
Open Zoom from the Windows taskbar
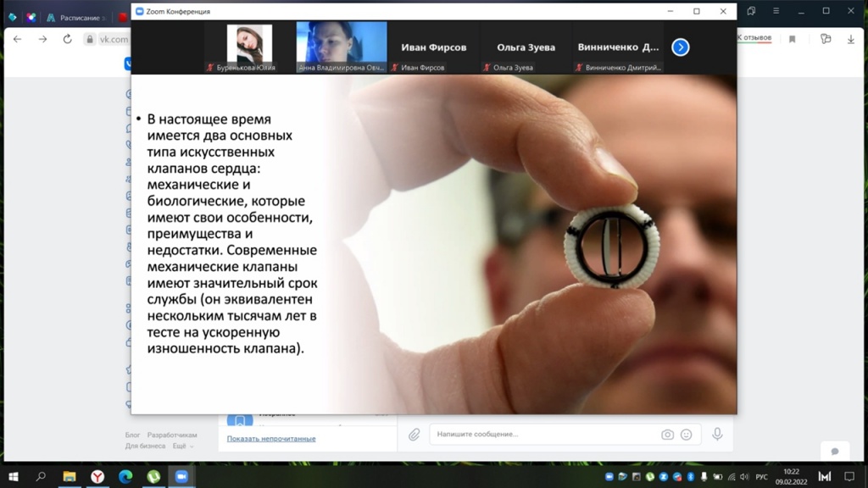[181, 477]
